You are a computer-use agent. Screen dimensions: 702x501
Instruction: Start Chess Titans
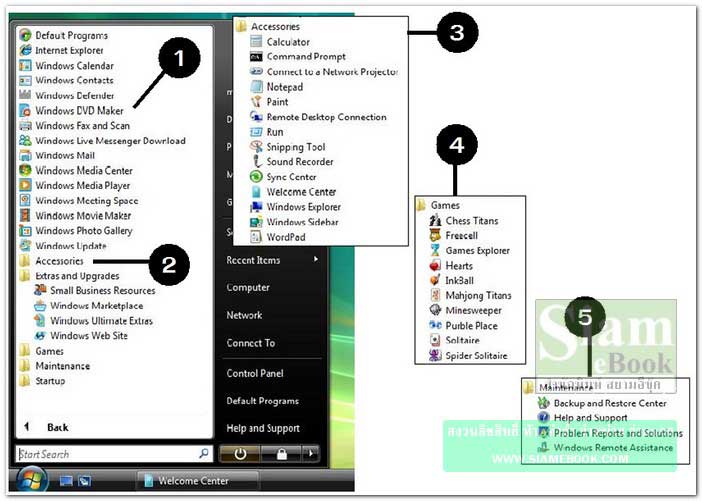(x=464, y=221)
